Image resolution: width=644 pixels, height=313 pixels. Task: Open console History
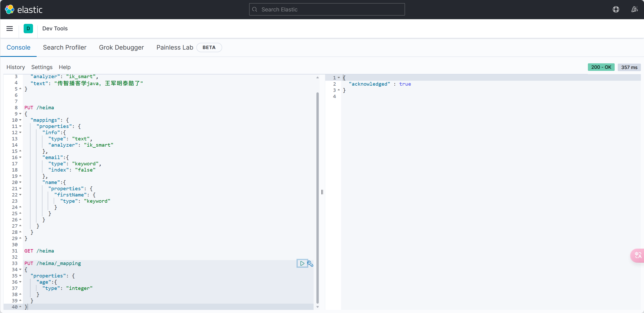tap(16, 67)
